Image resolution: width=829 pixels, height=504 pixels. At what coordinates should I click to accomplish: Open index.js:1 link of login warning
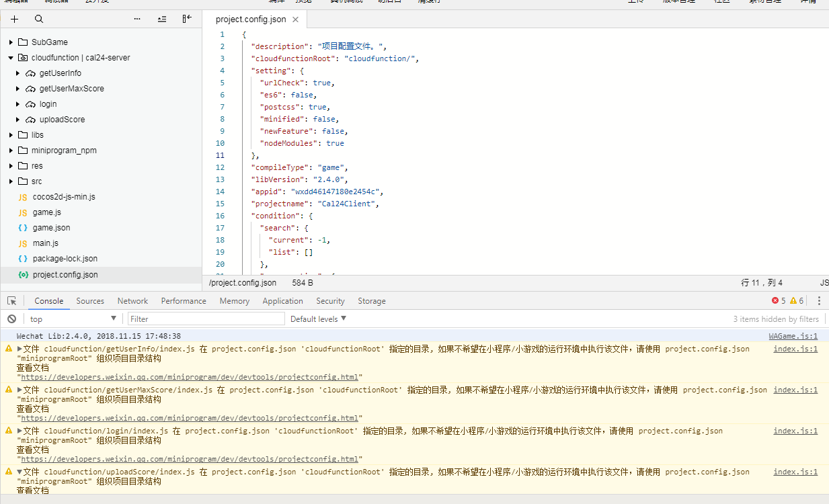pos(795,431)
